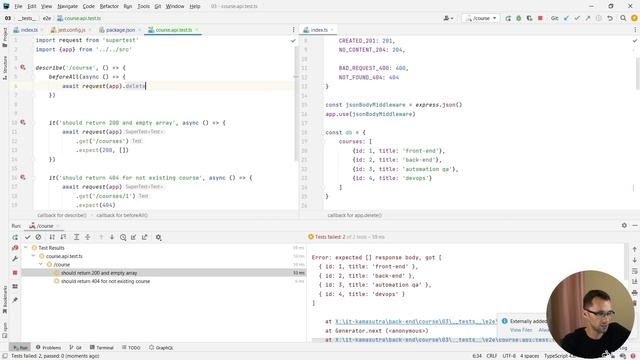
Task: Open the CRLF line separator selector
Action: [492, 356]
